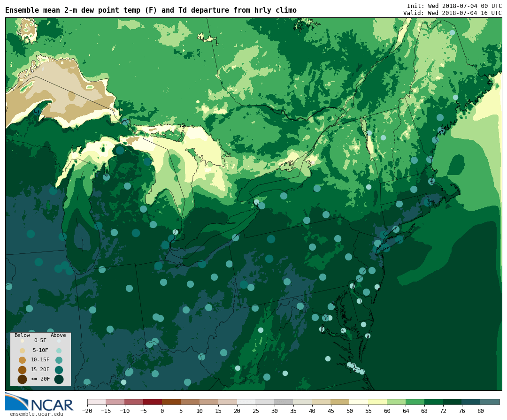The image size is (507, 420).
Task: Click the Below 0-5F legend dot
Action: click(22, 341)
